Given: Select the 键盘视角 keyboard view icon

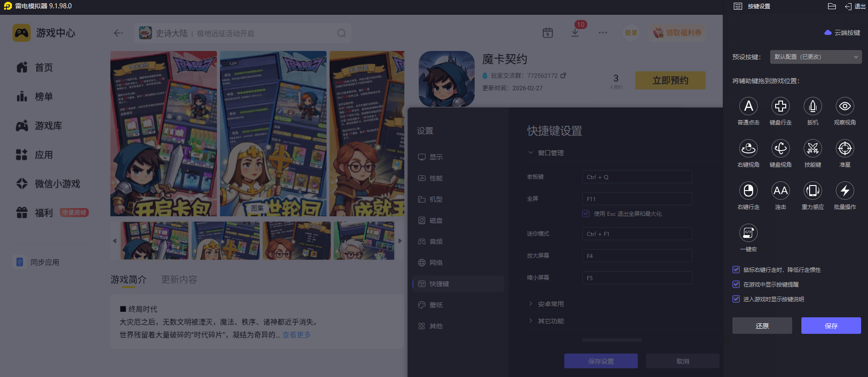Looking at the screenshot, I should [781, 148].
